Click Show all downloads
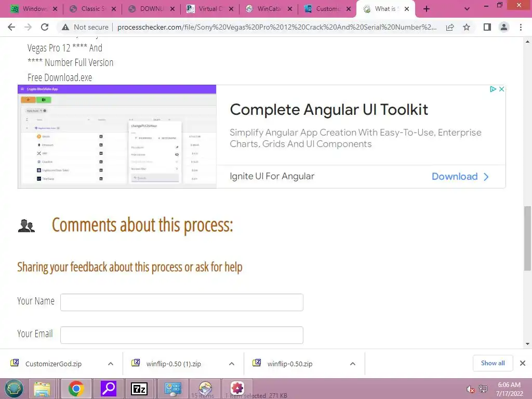 point(493,363)
